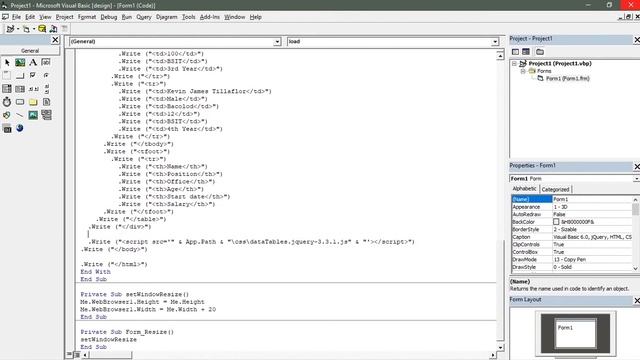Open the File menu
The height and width of the screenshot is (360, 640).
click(x=16, y=17)
